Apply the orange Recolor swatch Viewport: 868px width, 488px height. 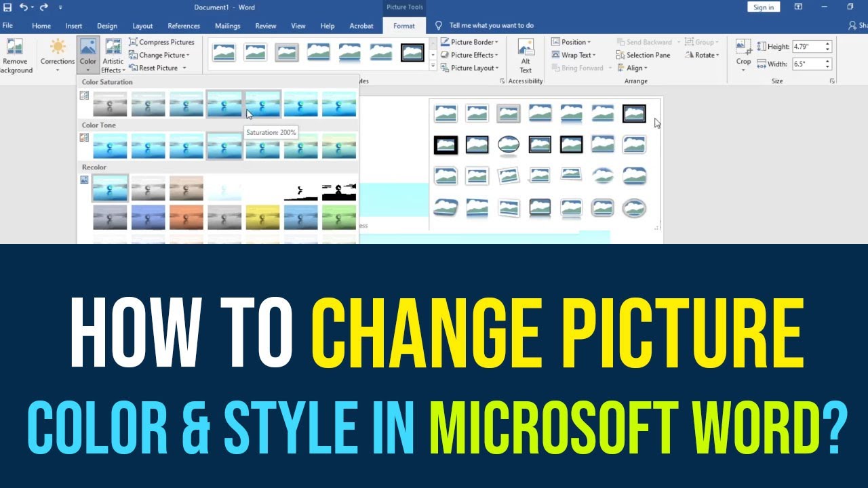pyautogui.click(x=186, y=217)
